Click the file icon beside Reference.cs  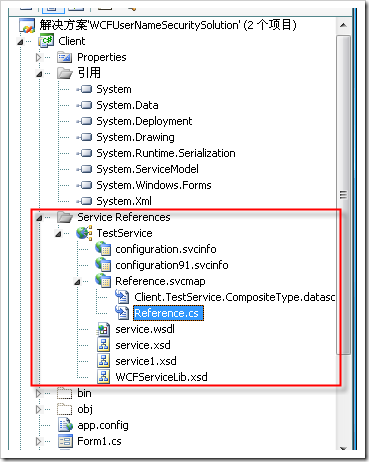click(122, 313)
